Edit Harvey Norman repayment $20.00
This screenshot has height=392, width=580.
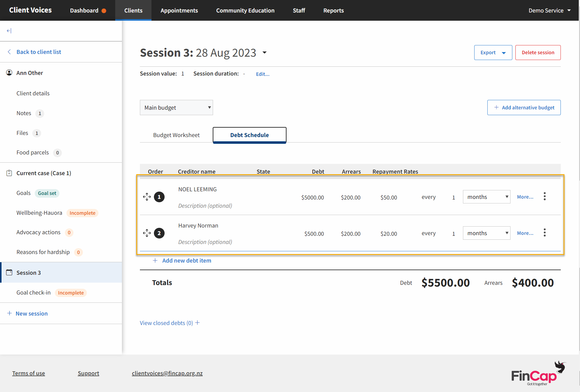(x=389, y=234)
